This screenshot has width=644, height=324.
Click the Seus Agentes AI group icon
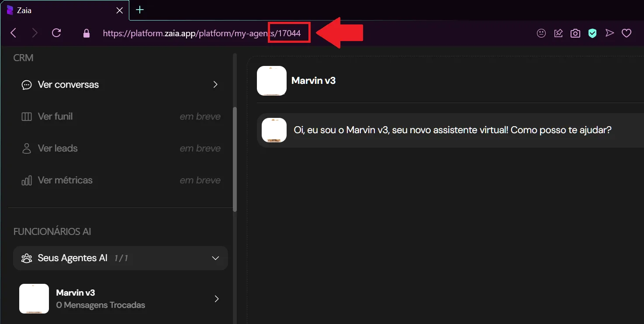point(27,258)
